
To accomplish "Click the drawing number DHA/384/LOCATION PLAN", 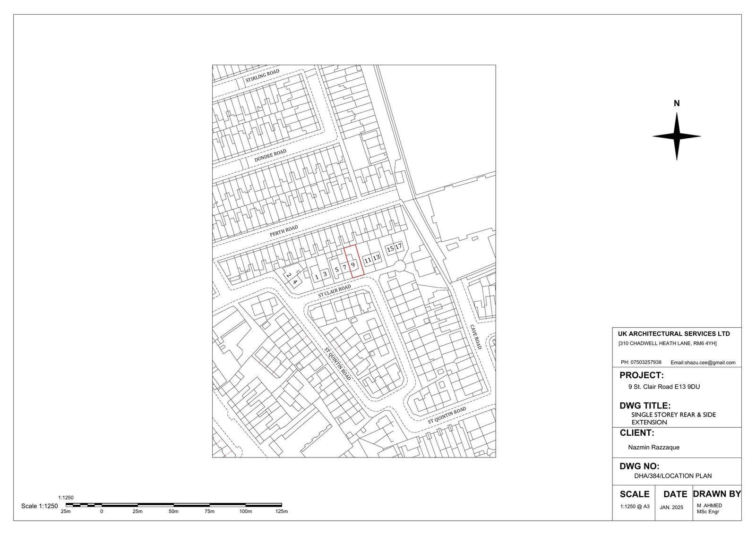I will (673, 476).
